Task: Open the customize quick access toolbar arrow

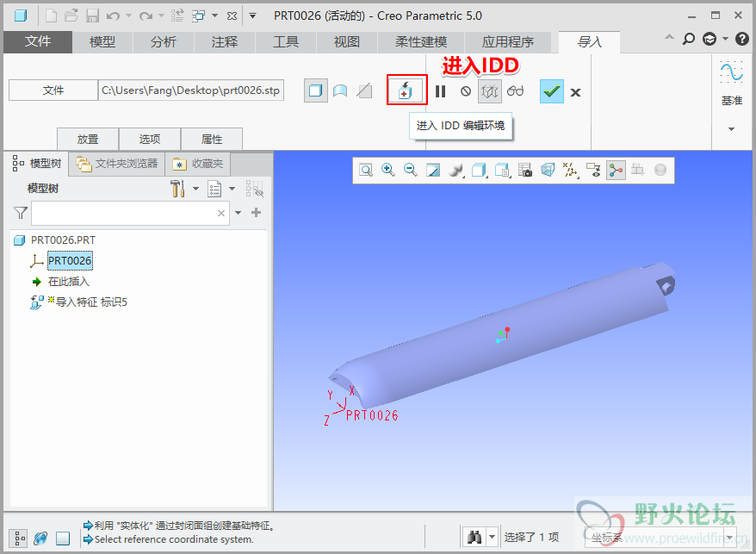Action: pyautogui.click(x=252, y=16)
